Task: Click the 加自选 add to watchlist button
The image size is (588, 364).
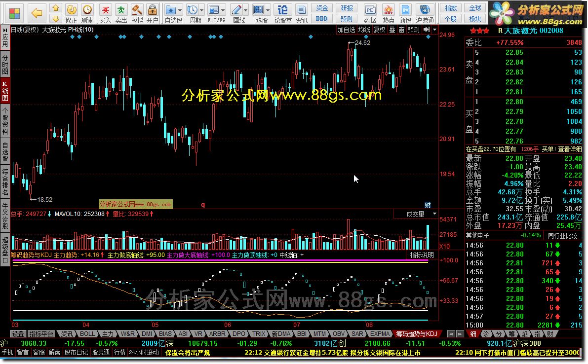Action: tap(346, 30)
